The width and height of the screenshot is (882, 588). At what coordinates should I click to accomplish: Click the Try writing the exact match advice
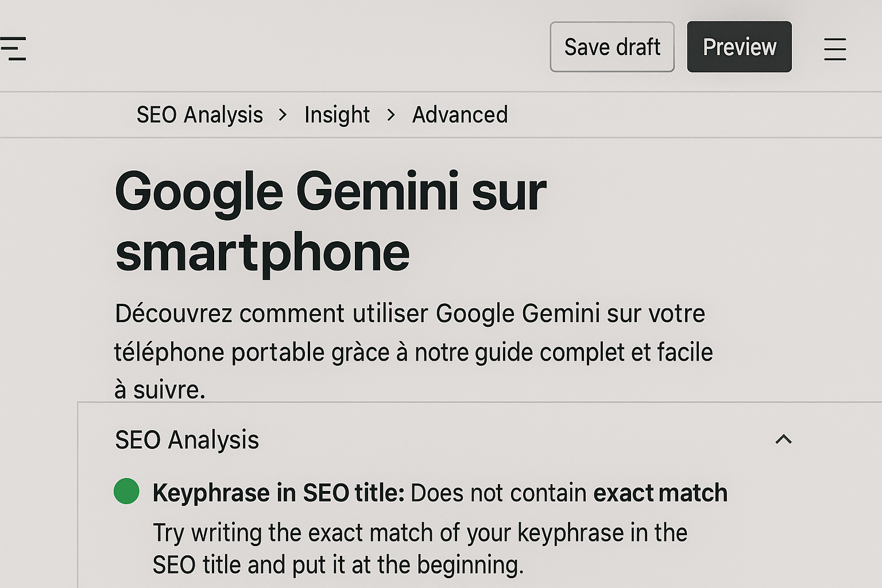pos(420,548)
